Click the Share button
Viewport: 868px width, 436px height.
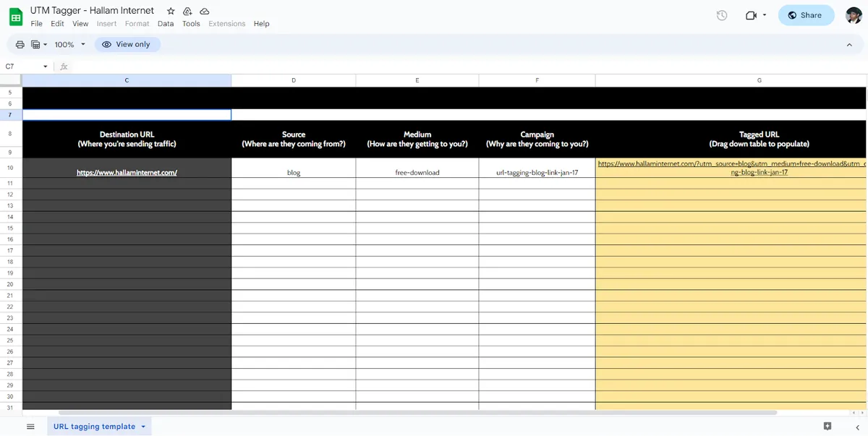click(806, 14)
